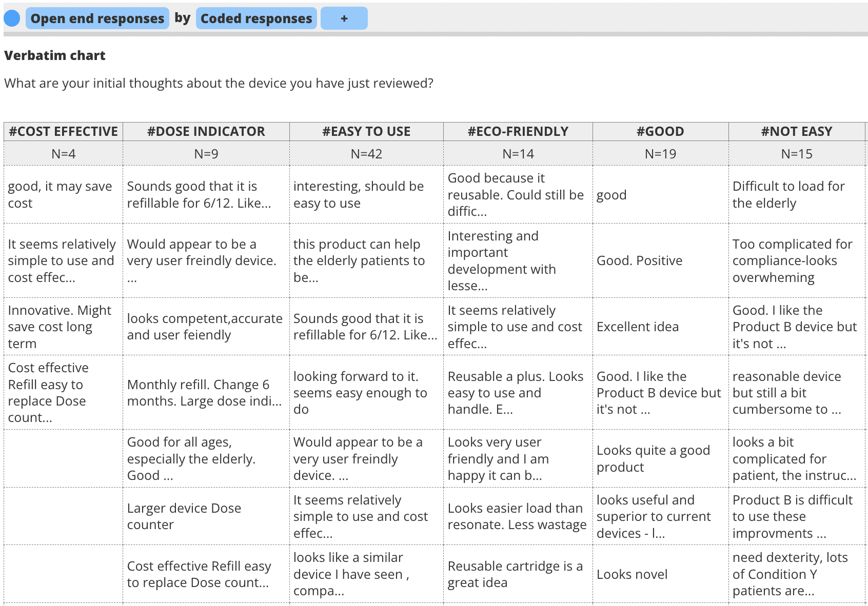Viewport: 868px width, 606px height.
Task: Select the 'Coded responses' pill
Action: click(x=256, y=18)
